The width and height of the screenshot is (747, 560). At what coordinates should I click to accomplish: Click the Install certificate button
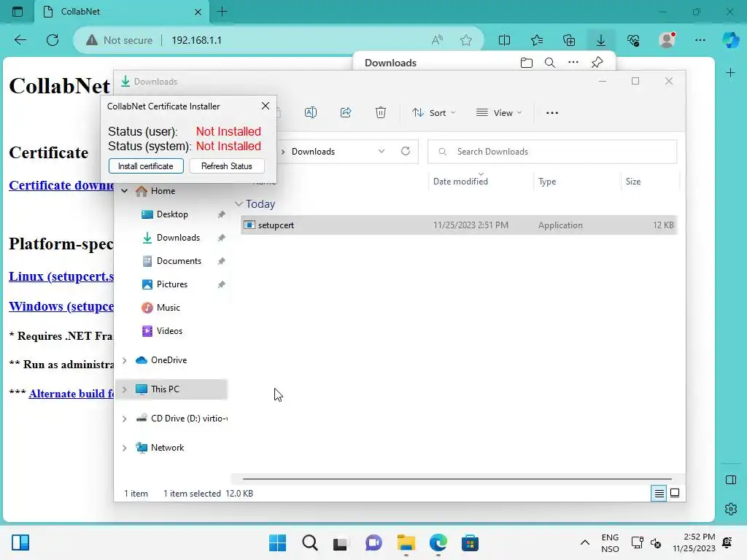[x=146, y=166]
